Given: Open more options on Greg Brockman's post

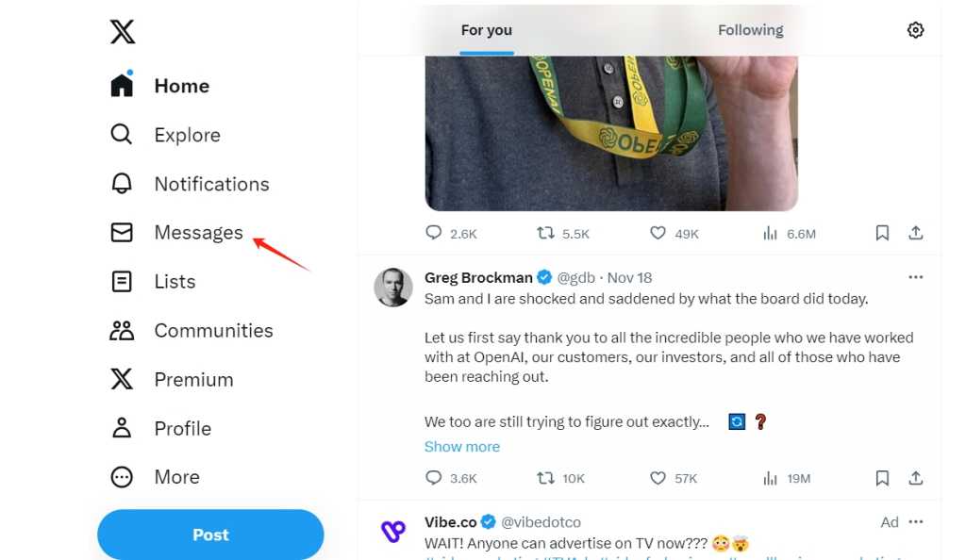Looking at the screenshot, I should click(x=915, y=277).
